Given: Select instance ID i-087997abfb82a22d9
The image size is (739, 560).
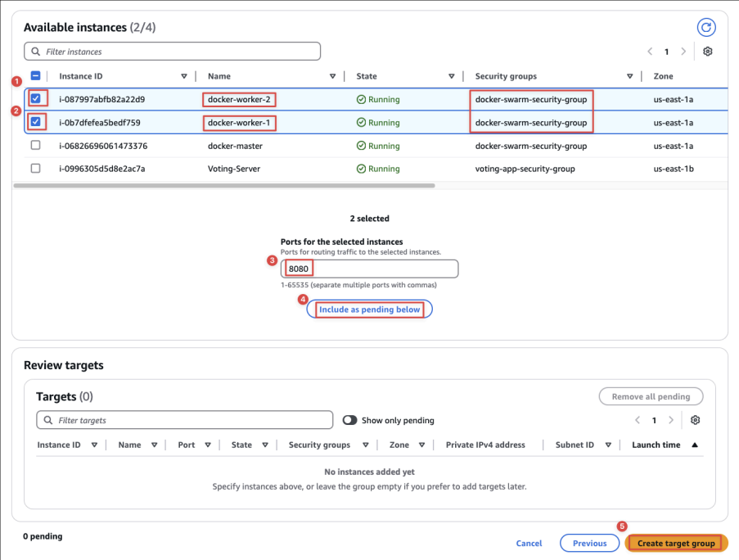Looking at the screenshot, I should pyautogui.click(x=101, y=99).
